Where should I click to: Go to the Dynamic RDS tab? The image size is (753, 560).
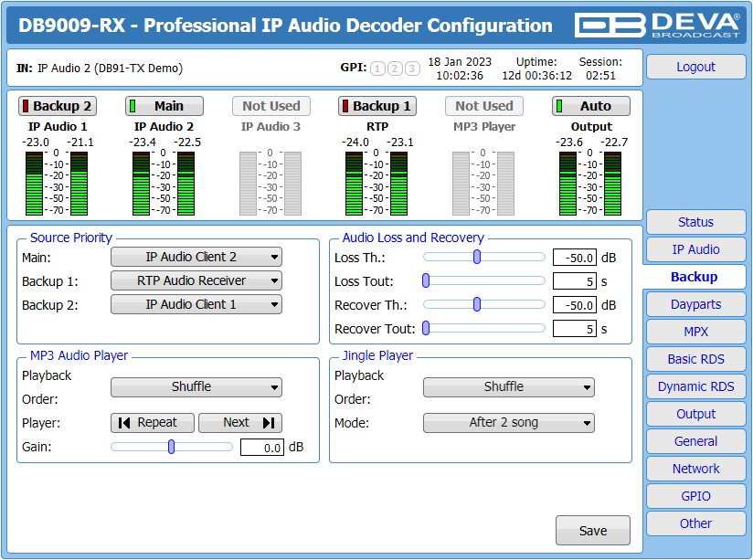[695, 386]
